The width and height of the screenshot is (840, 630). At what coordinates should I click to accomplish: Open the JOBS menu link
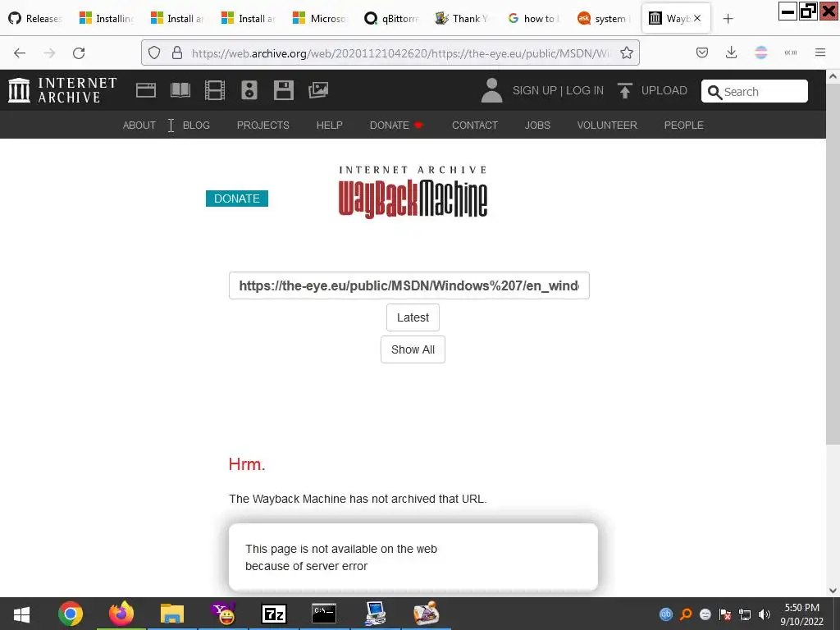[x=537, y=126]
